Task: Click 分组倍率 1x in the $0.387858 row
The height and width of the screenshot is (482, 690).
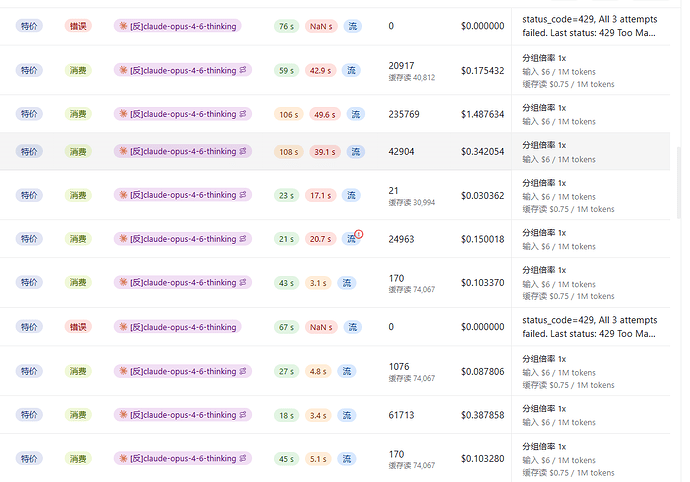Action: [x=544, y=408]
